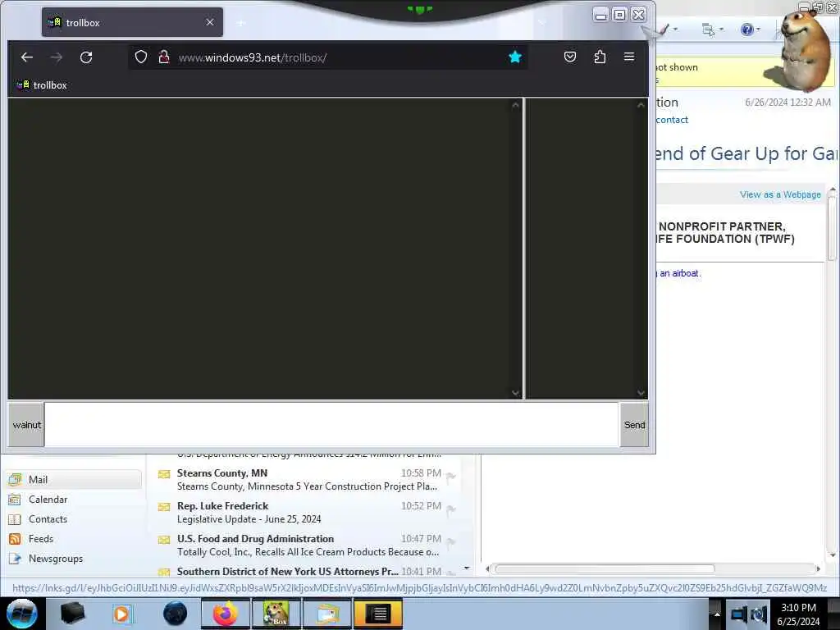The height and width of the screenshot is (630, 840).
Task: Flag the U.S. Food and Drug Administration message
Action: 451,542
